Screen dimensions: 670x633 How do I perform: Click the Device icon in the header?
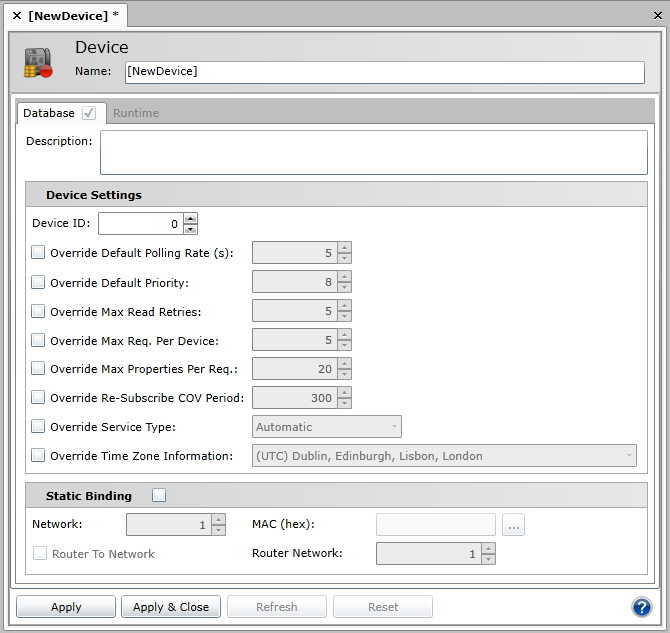39,63
